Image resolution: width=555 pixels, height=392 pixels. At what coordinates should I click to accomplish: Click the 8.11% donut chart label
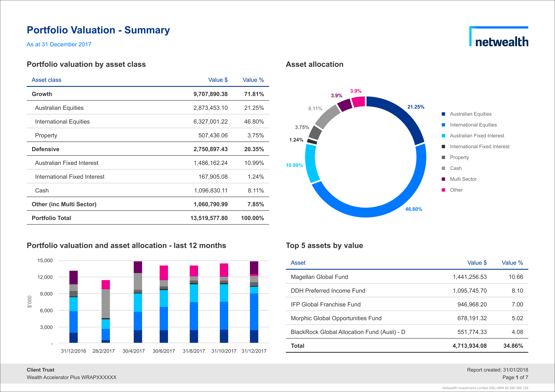pyautogui.click(x=315, y=109)
